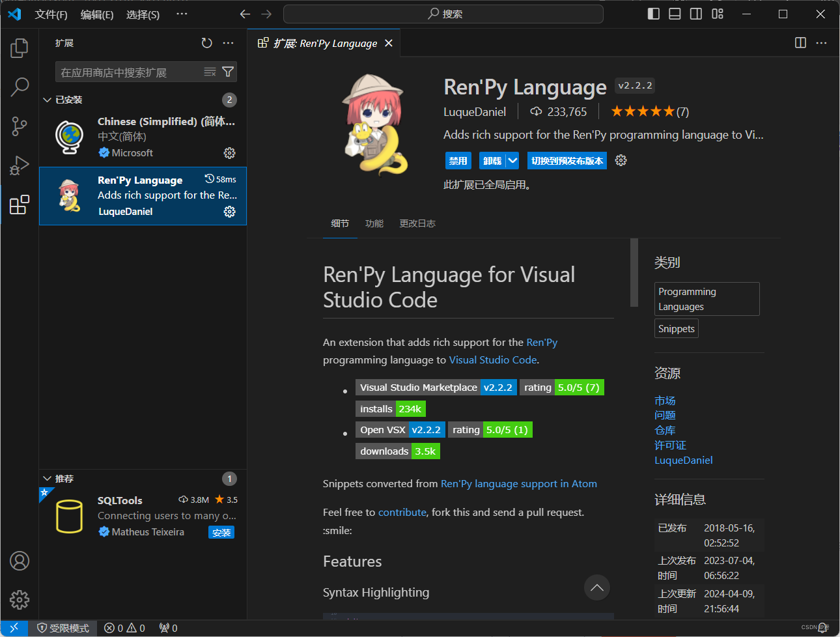
Task: Open the Issues resource link
Action: pyautogui.click(x=665, y=415)
